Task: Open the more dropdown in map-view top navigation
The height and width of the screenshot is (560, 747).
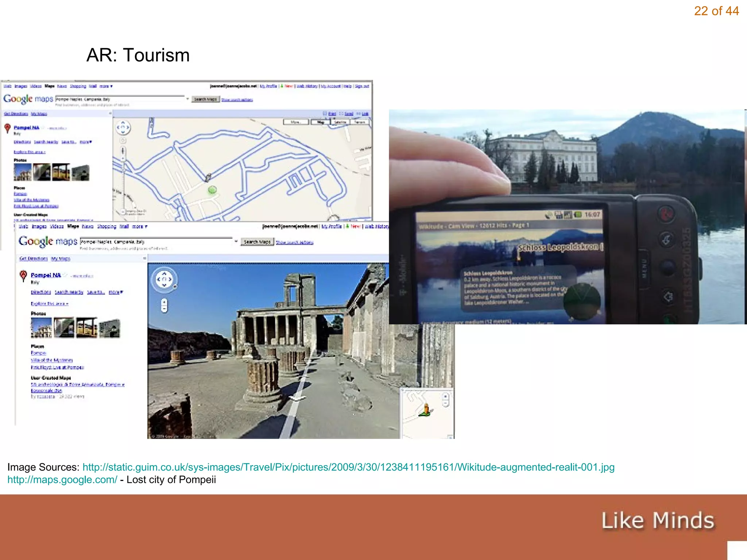Action: [106, 86]
